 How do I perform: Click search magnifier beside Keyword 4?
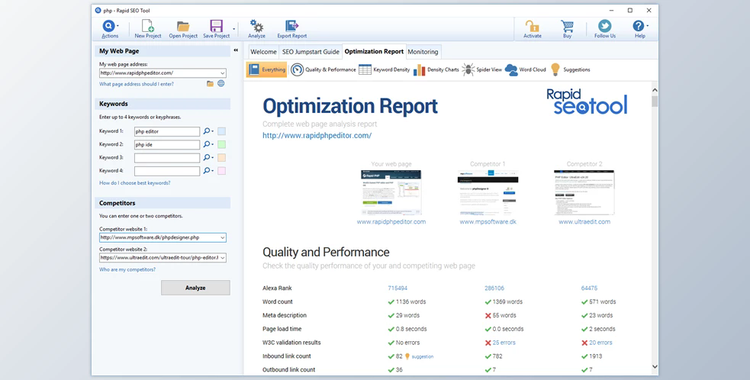click(x=207, y=170)
